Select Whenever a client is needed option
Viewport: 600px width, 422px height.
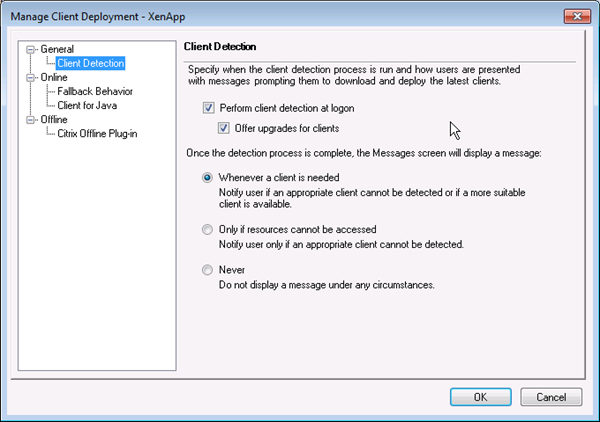[x=207, y=178]
